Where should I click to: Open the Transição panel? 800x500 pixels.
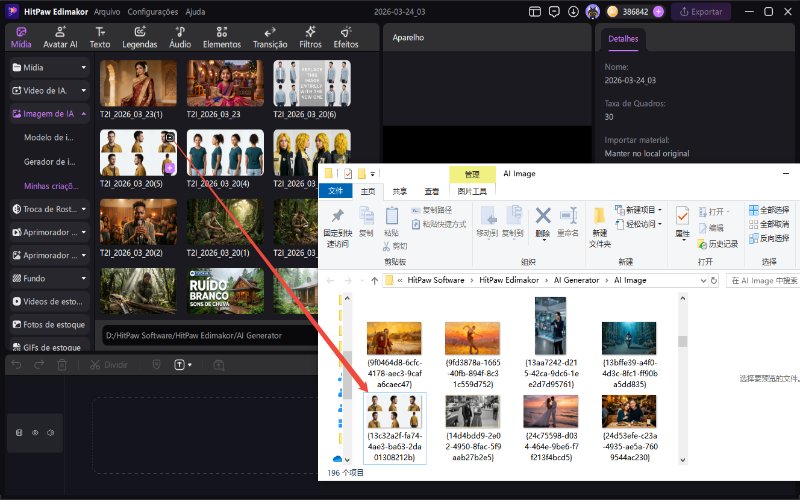point(270,37)
